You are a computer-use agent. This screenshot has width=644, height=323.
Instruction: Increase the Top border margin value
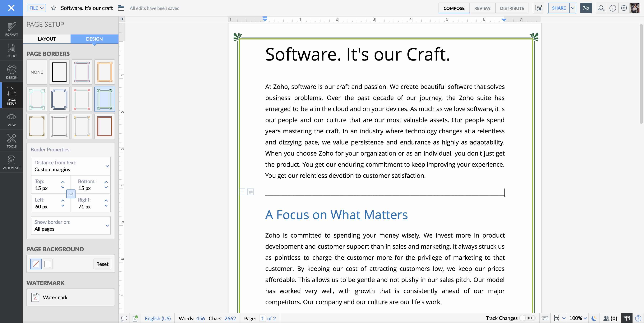[x=63, y=182]
